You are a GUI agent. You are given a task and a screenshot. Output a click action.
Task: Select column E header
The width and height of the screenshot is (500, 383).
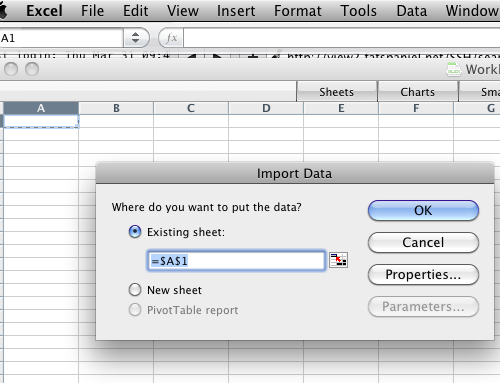coord(341,108)
